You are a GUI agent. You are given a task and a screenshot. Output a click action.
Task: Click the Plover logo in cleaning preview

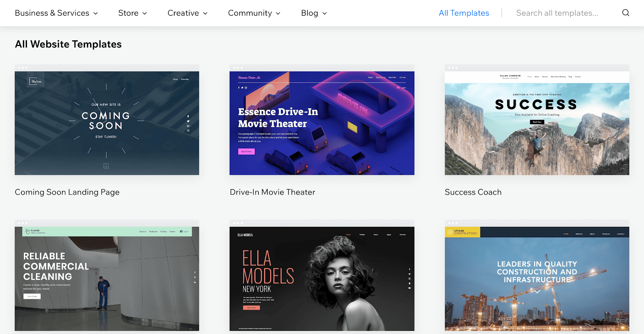(35, 232)
